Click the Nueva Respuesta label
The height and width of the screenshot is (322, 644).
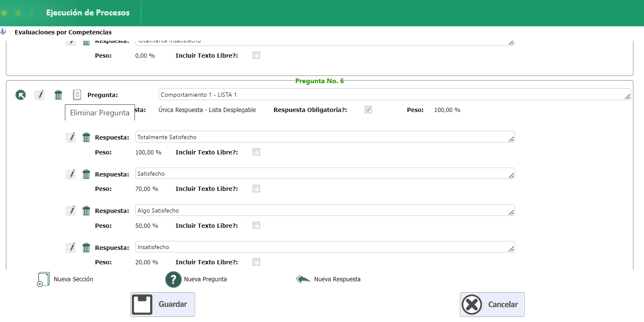click(x=337, y=279)
